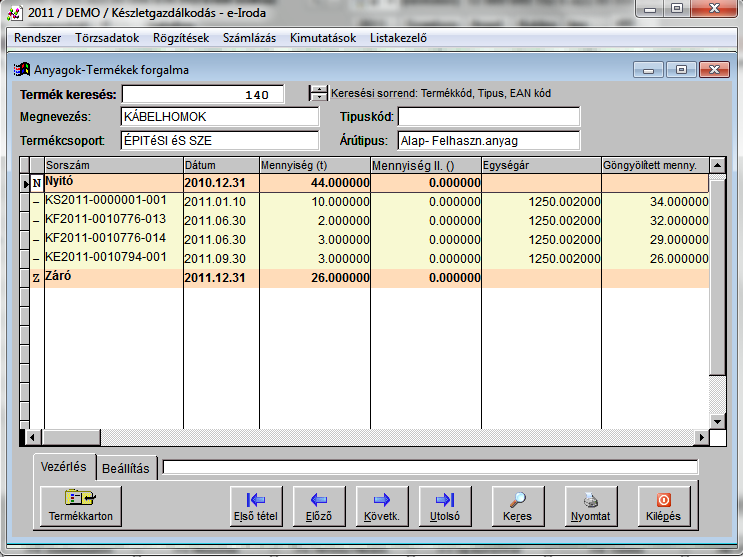Click the Mennyiség (t) column header
743x557 pixels.
314,165
